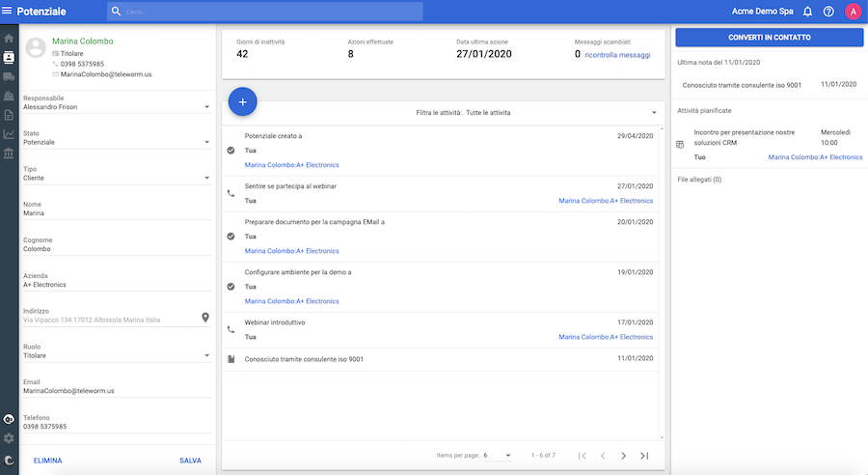Open settings gear in sidebar
The height and width of the screenshot is (475, 868).
click(x=9, y=438)
